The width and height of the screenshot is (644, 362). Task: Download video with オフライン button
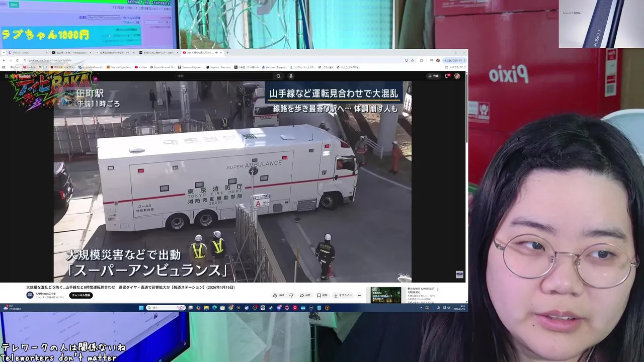pyautogui.click(x=343, y=295)
